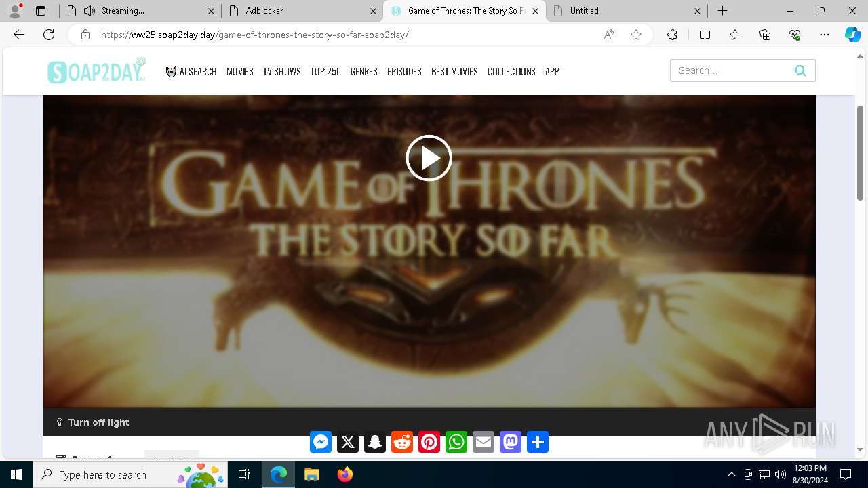Viewport: 868px width, 488px height.
Task: Open Copilot sidebar
Action: [852, 35]
